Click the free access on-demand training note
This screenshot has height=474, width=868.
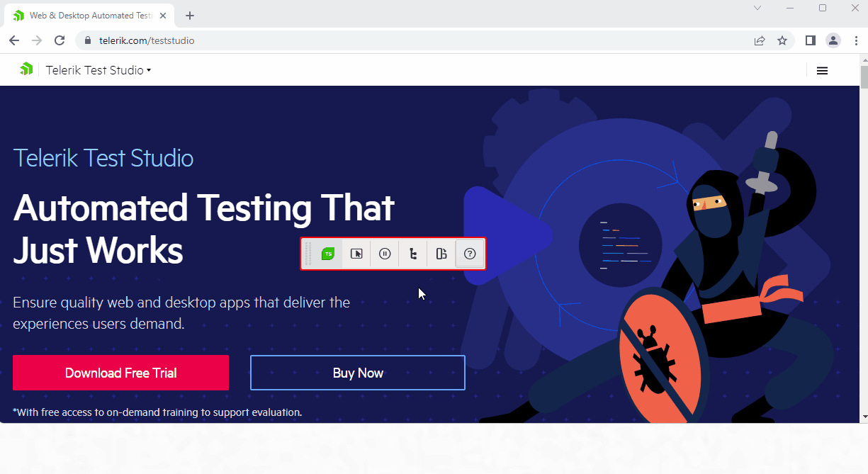(157, 412)
